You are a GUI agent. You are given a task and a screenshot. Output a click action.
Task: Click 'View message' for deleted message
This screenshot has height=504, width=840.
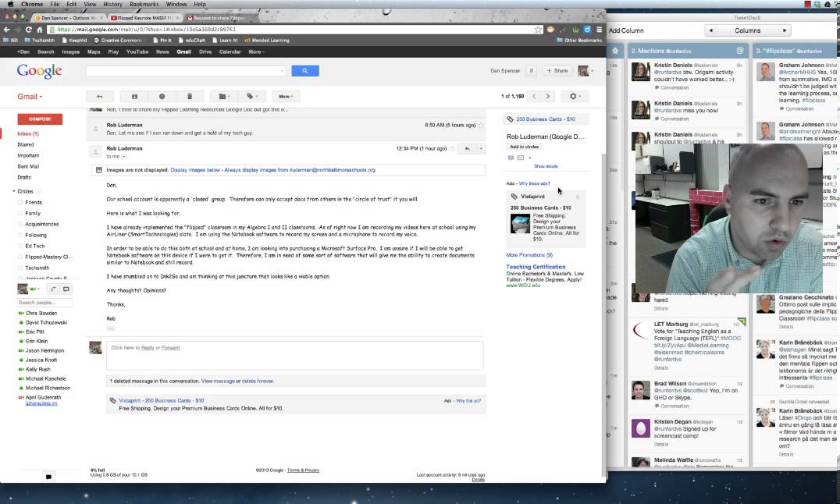218,382
